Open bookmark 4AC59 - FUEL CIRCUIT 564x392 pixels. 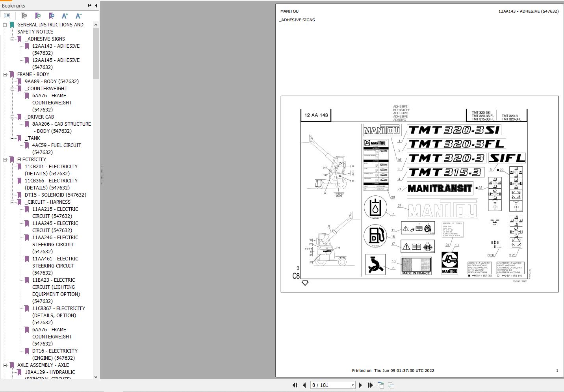click(x=57, y=149)
